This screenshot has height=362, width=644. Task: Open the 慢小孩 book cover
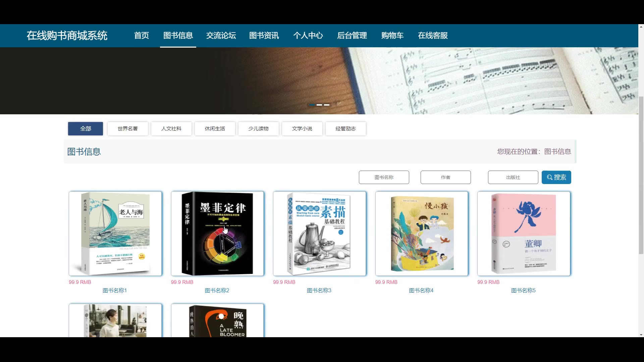(x=422, y=234)
